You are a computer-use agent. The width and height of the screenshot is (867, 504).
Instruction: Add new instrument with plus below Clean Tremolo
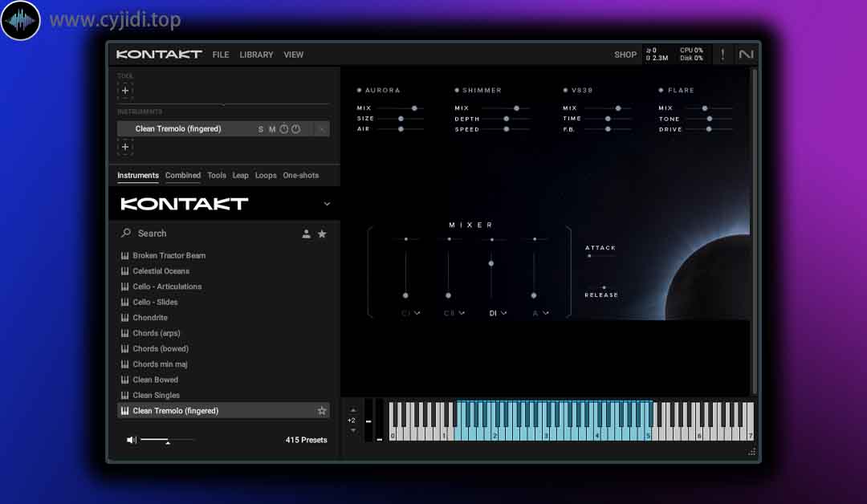coord(125,147)
